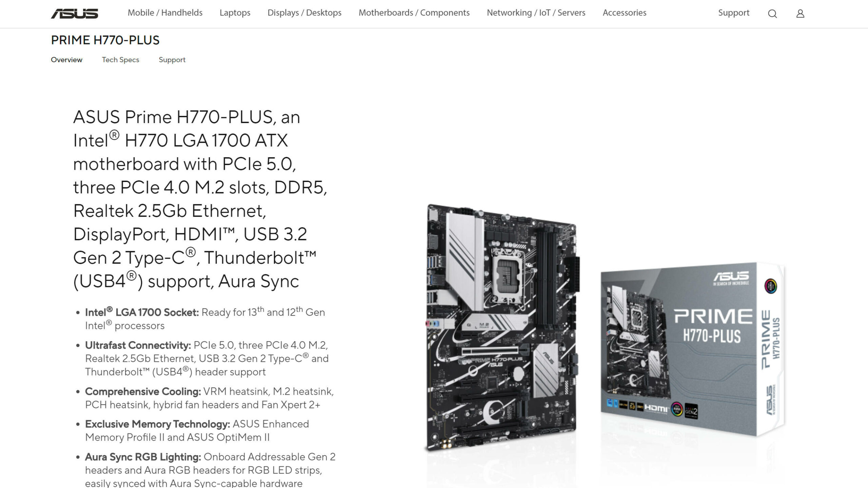Open the search magnifier icon
The image size is (868, 488).
(772, 14)
